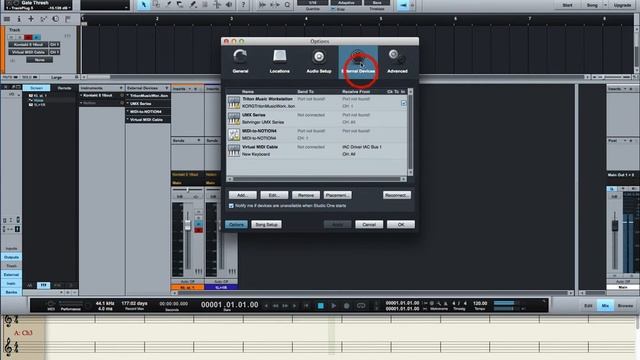Toggle the track record-arm red button
Viewport: 640px width, 360px height.
28,37
